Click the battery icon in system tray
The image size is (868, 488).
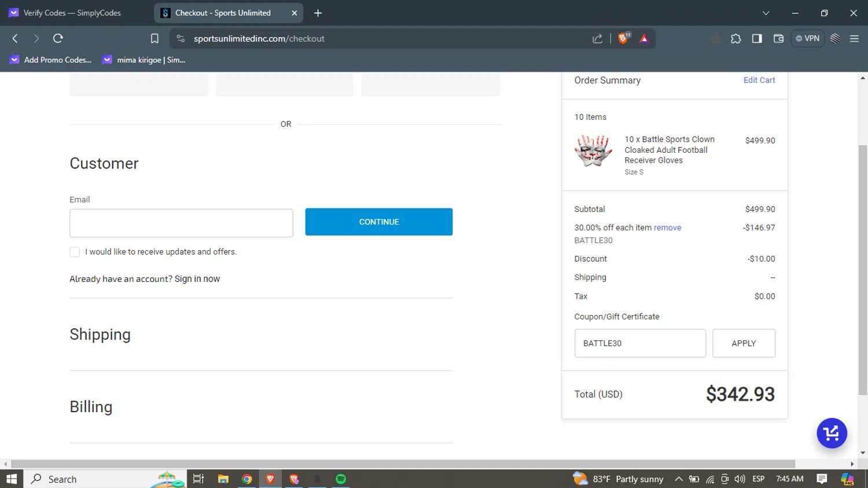click(x=694, y=479)
